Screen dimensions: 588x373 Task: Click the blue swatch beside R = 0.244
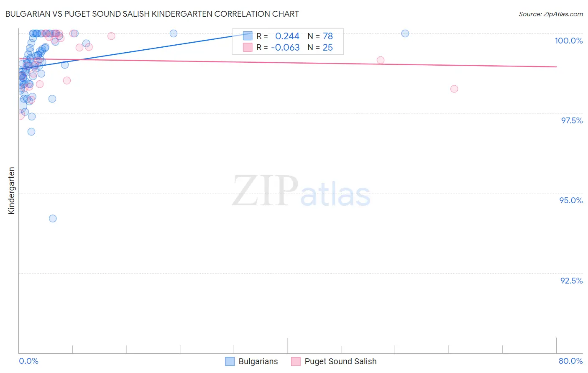248,36
